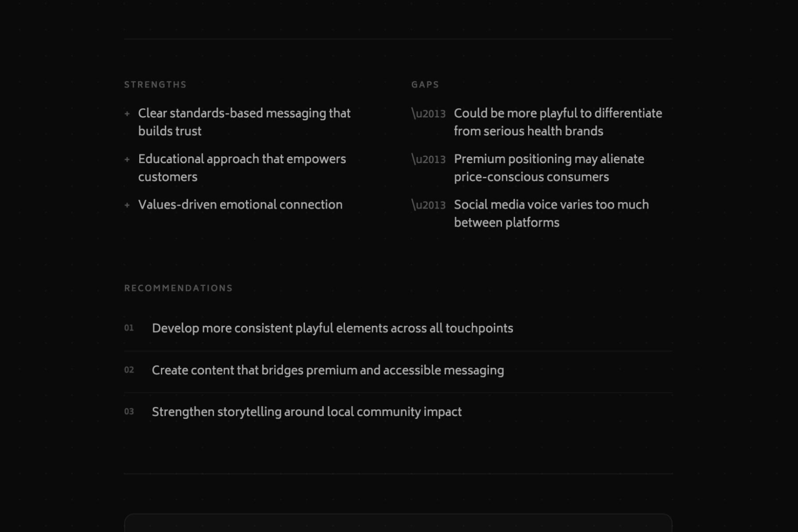The image size is (798, 532).
Task: Click the plus marker before 'Values-driven emotional connection'
Action: tap(127, 205)
